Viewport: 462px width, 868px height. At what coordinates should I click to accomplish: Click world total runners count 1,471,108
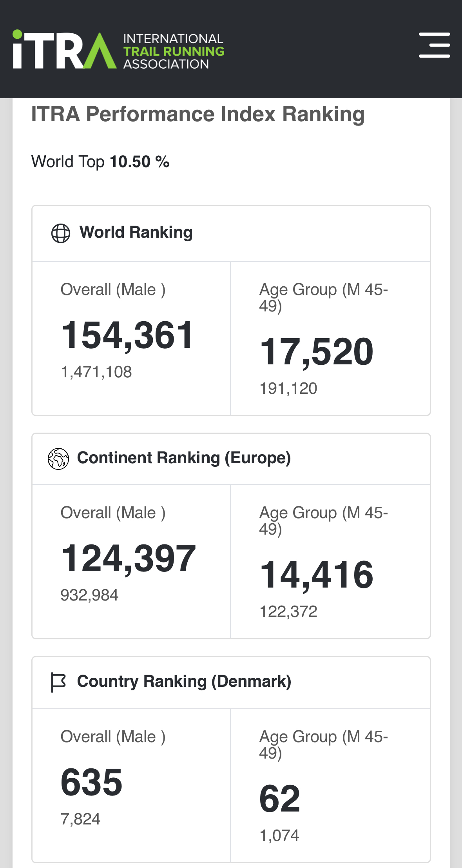pyautogui.click(x=96, y=372)
